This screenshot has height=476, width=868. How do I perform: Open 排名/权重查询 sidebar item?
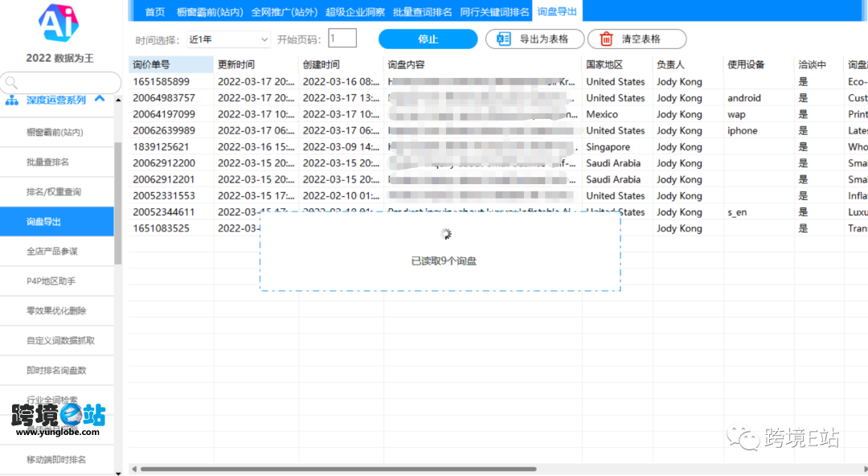point(57,191)
